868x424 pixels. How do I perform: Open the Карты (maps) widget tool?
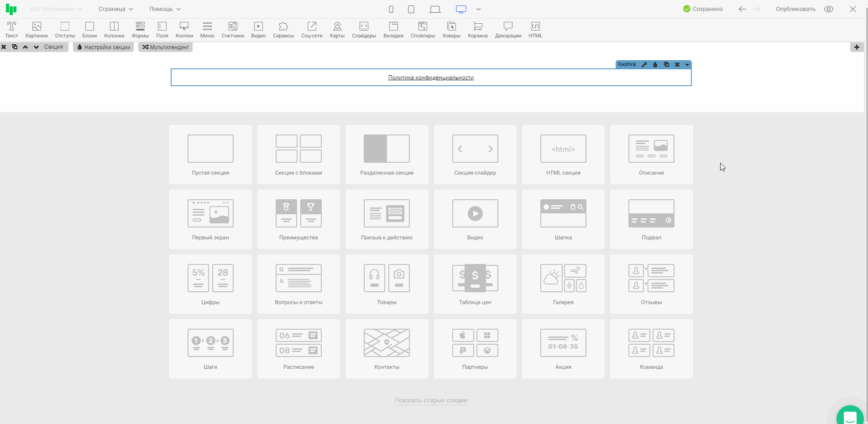coord(337,30)
